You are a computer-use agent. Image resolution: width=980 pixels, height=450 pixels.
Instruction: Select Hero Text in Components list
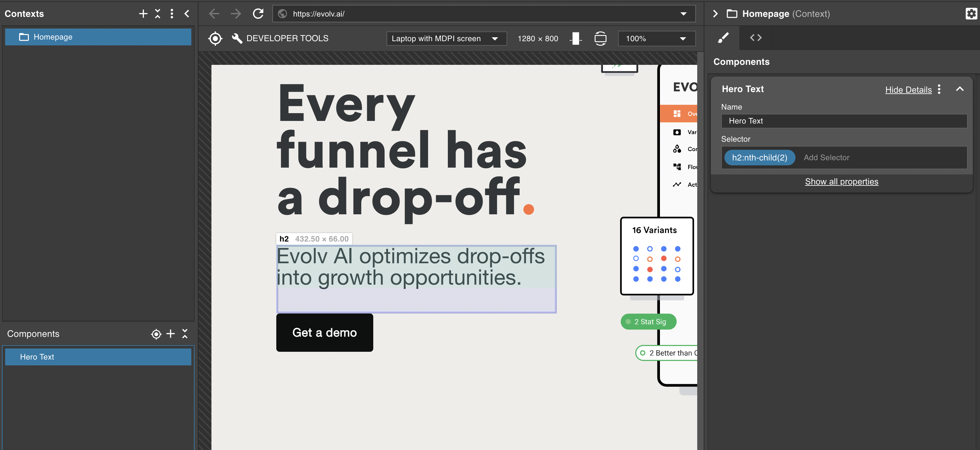tap(98, 357)
